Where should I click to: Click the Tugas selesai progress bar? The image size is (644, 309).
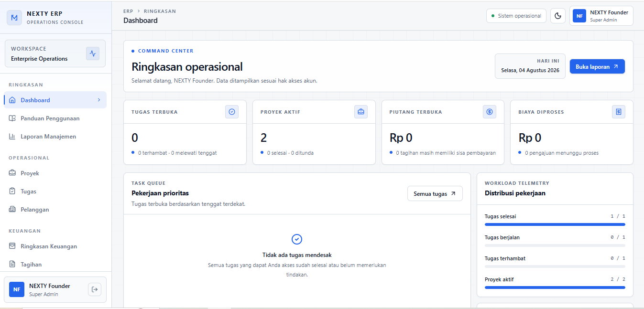point(555,224)
